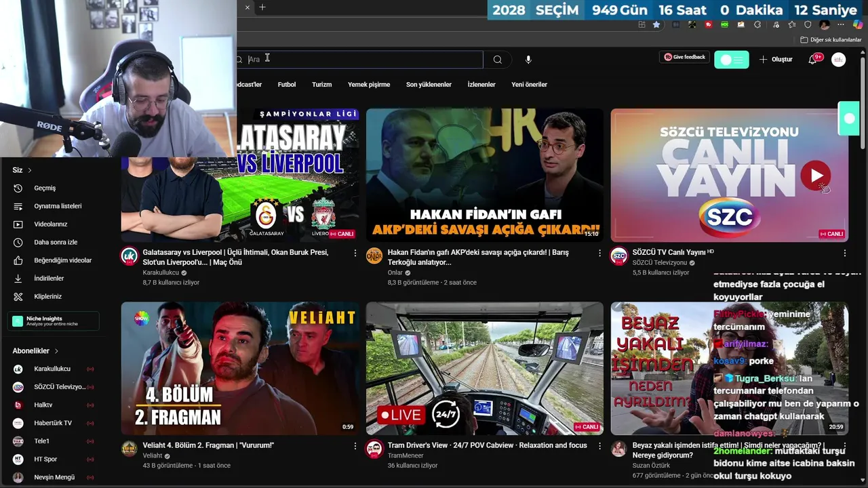Click the split screen icon in address bar

click(x=642, y=24)
